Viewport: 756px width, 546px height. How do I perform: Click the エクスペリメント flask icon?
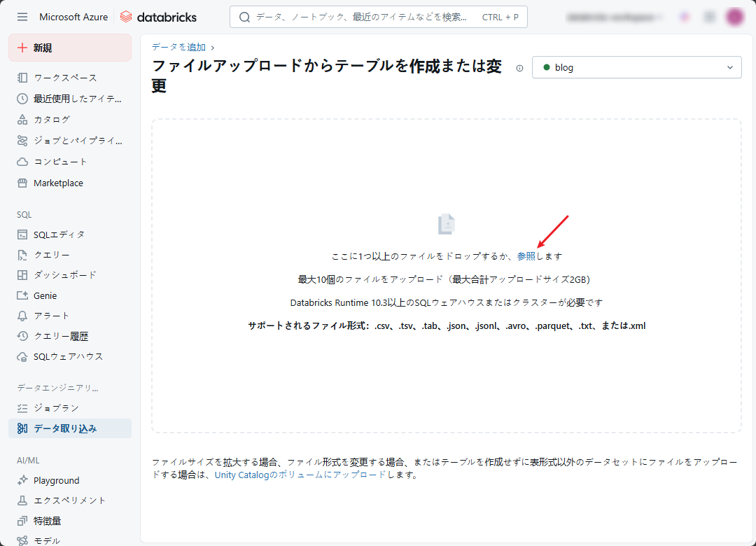22,500
